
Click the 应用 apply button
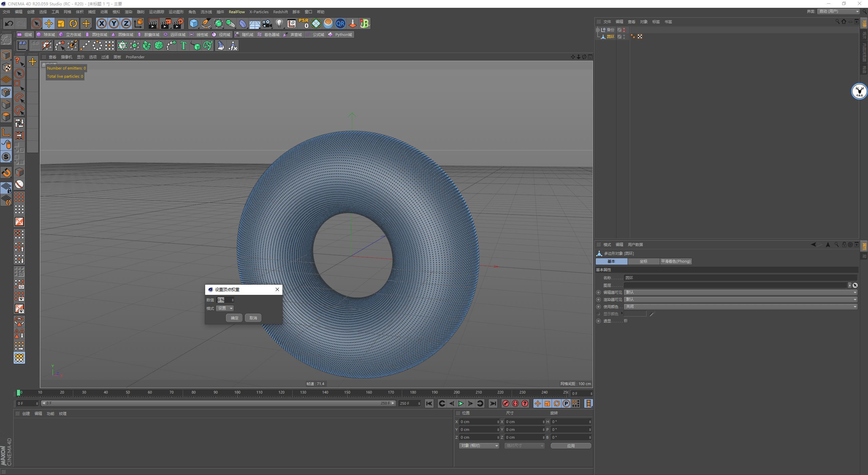pyautogui.click(x=571, y=446)
